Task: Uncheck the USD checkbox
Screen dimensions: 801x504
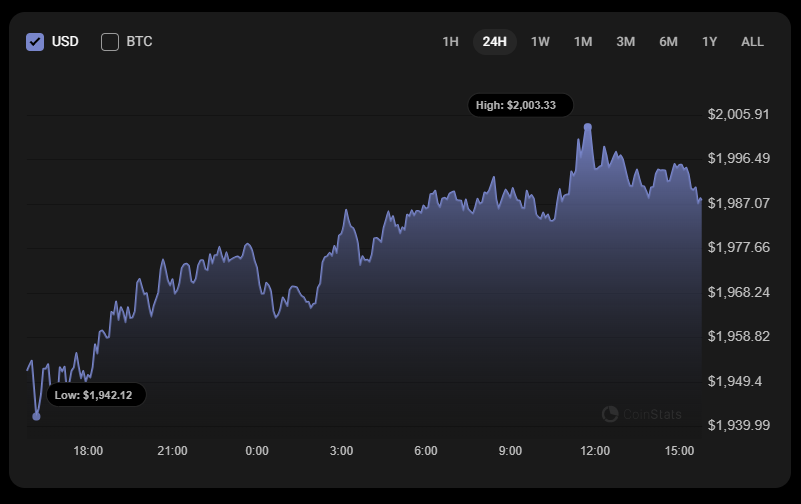Action: tap(35, 42)
